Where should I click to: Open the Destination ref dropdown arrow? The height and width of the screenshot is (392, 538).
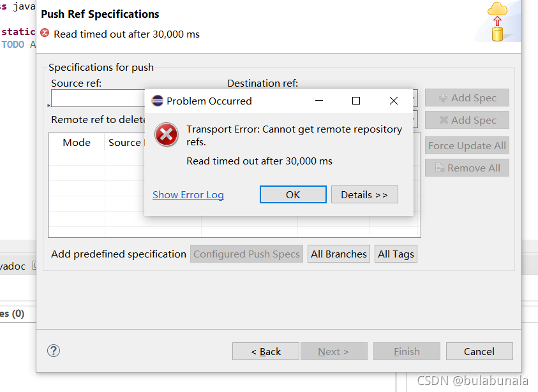(415, 98)
